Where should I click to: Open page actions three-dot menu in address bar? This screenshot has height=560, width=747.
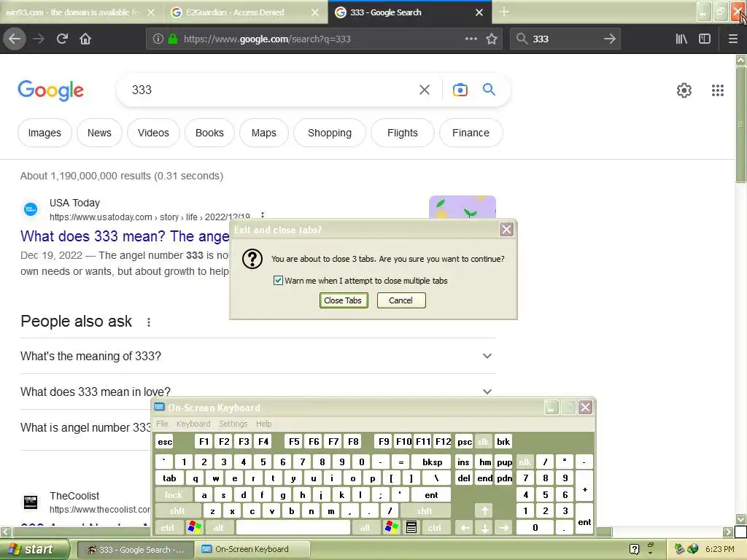point(471,39)
